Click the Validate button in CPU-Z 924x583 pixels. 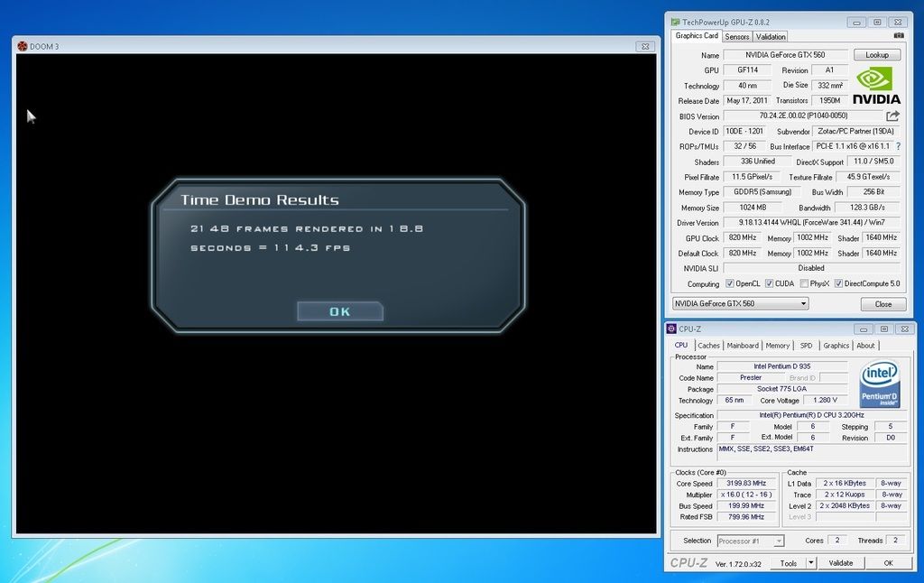click(x=840, y=563)
